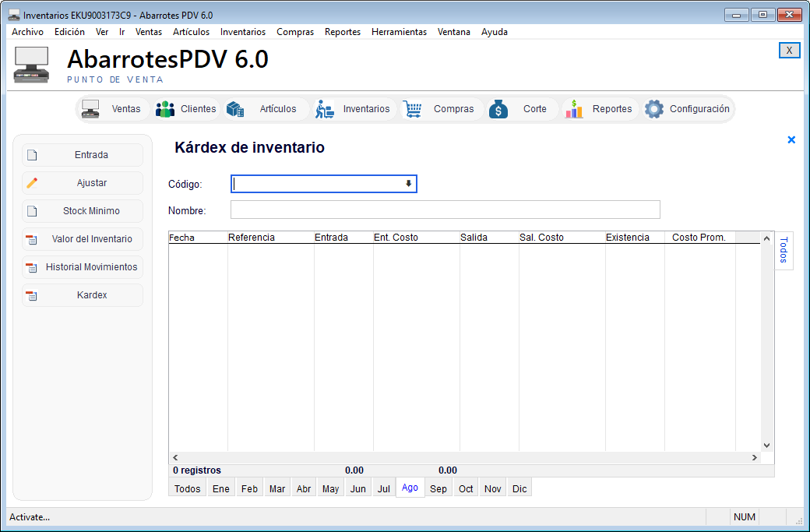The height and width of the screenshot is (532, 810).
Task: Select the Oct month tab
Action: (x=466, y=488)
